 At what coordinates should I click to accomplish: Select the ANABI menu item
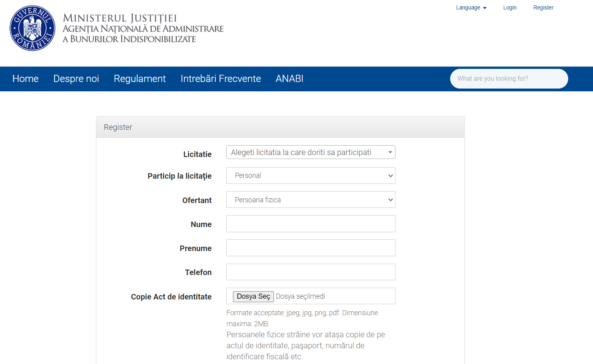pos(289,79)
